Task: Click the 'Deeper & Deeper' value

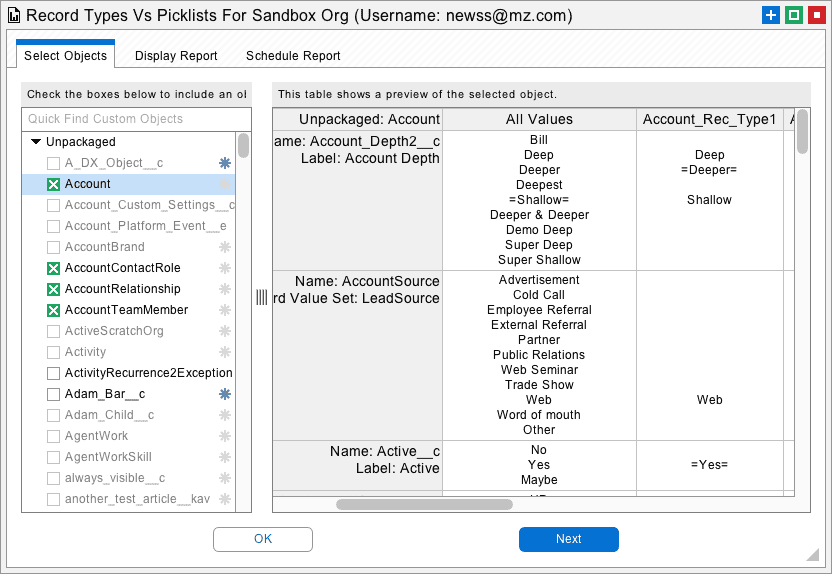Action: [539, 215]
